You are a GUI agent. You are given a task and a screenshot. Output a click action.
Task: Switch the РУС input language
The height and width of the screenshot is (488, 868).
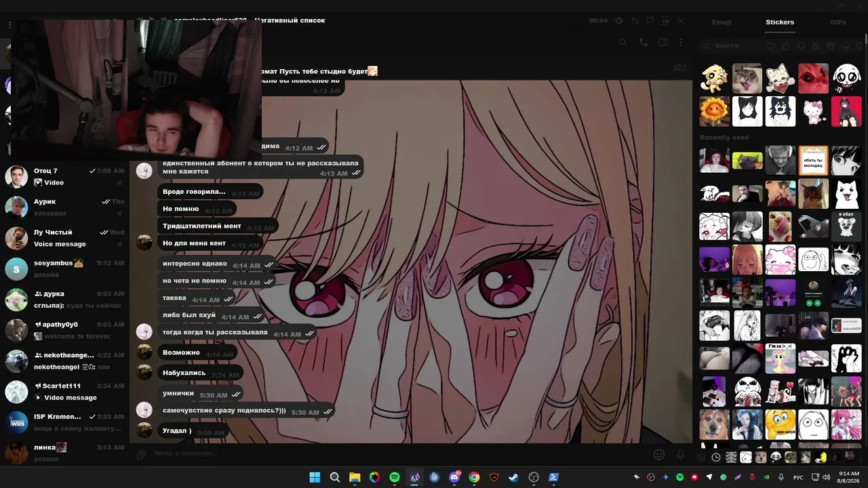pos(799,477)
